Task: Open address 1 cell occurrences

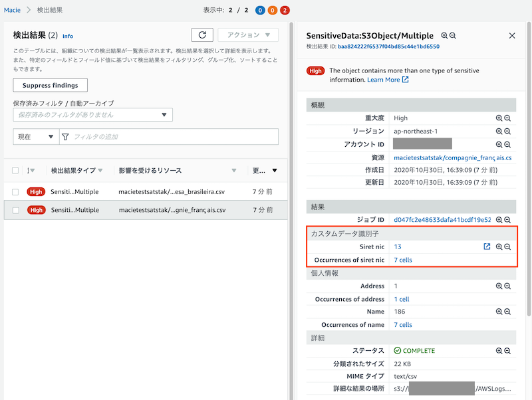Action: click(x=402, y=299)
